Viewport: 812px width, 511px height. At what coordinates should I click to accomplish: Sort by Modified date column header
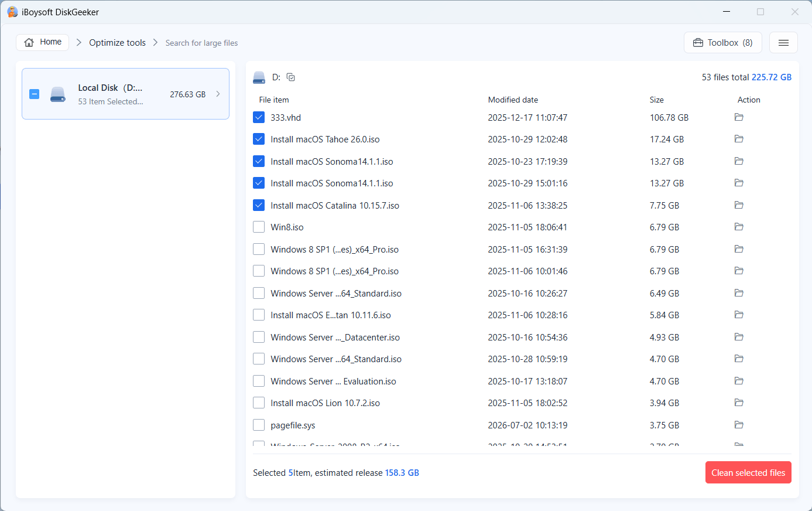click(513, 100)
